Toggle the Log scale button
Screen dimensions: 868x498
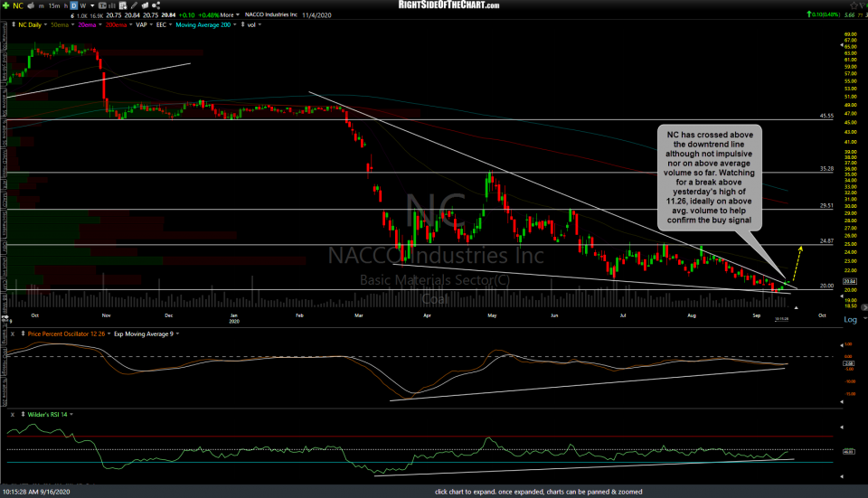[850, 320]
